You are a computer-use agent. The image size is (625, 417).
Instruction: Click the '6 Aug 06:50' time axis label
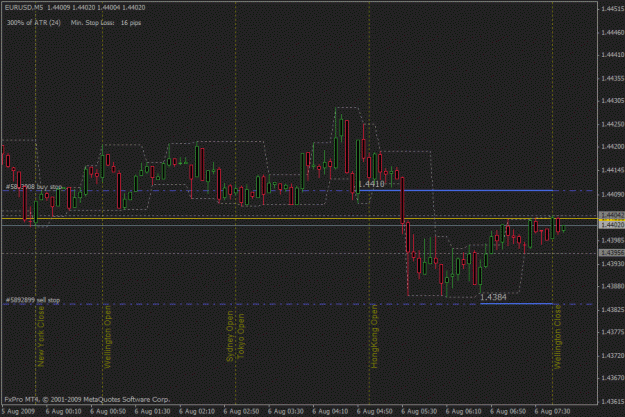click(508, 411)
